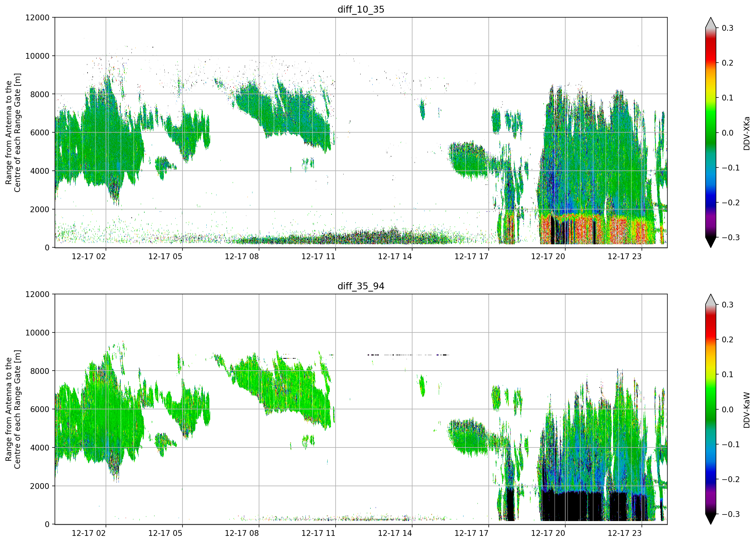Click the y-axis range label of diff_10_35

click(x=13, y=132)
